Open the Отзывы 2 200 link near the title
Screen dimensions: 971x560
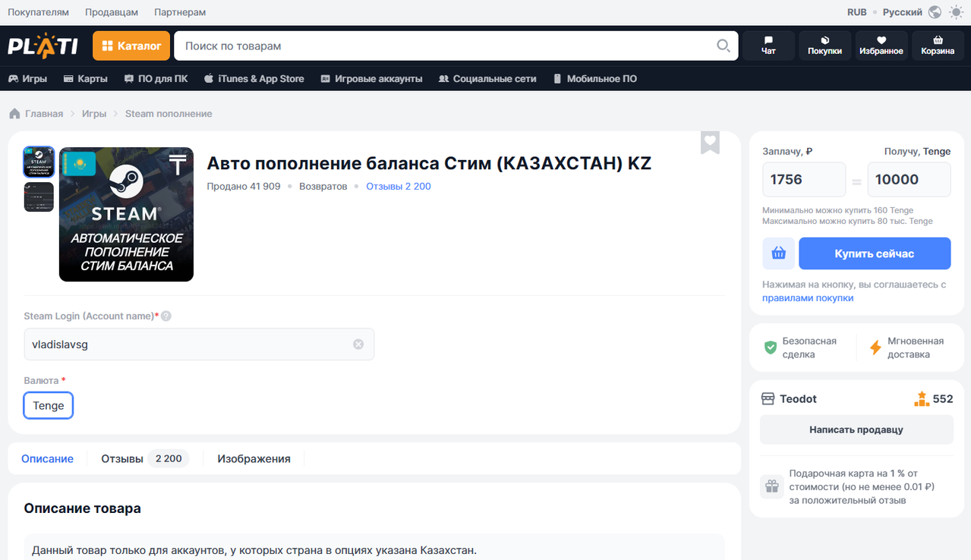tap(399, 186)
